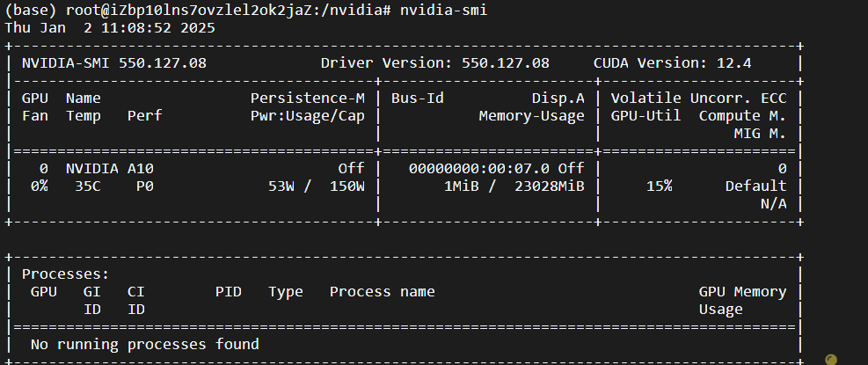The height and width of the screenshot is (365, 868).
Task: Click the Bus-Id column header
Action: (x=418, y=98)
